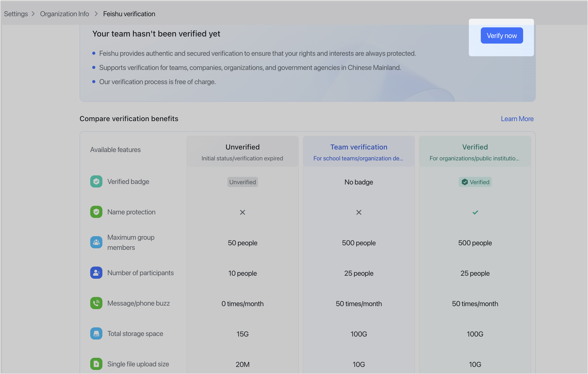Expand the truncated school teams description
Screen dimensions: 588x374
coord(358,158)
